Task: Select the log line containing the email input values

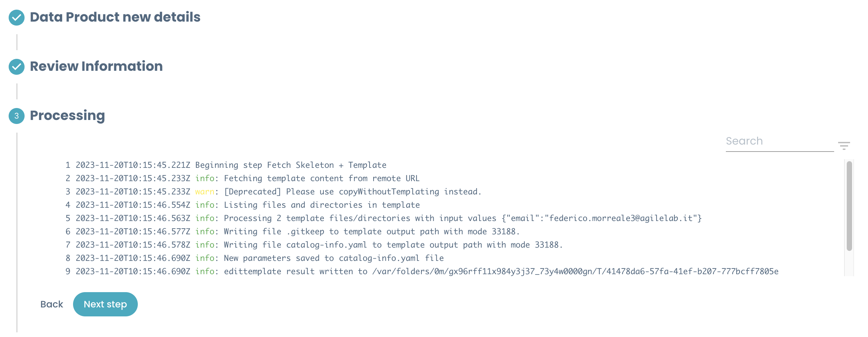Action: point(388,218)
